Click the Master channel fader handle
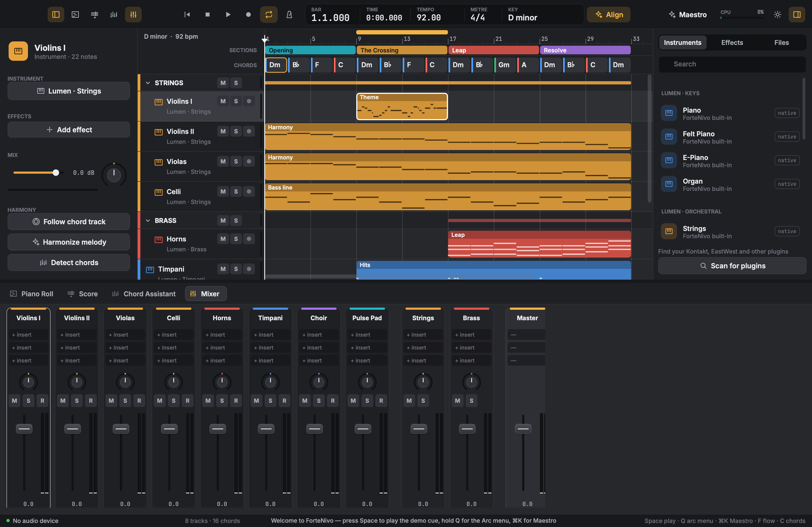Screen dimensions: 812x527 tap(523, 429)
